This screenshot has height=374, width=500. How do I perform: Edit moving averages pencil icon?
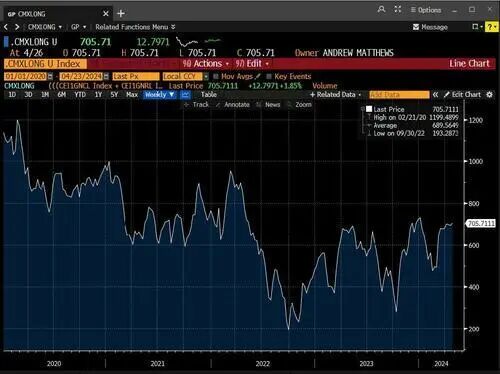258,76
